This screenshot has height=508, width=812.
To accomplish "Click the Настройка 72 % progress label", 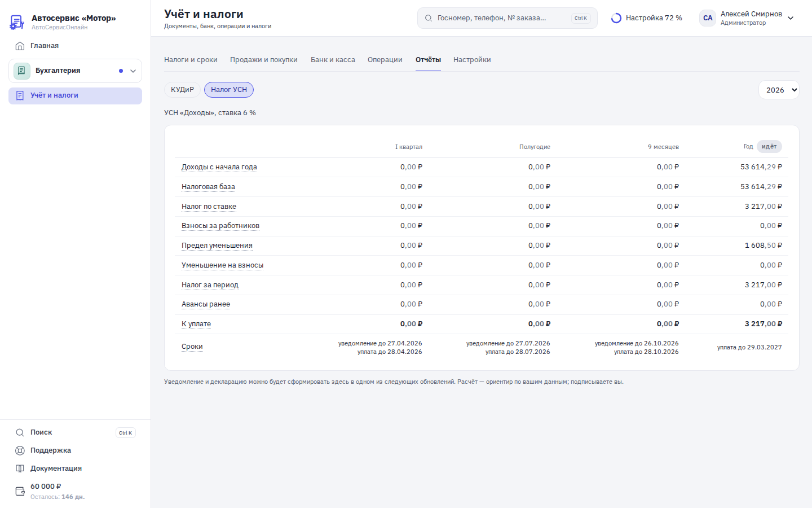I will coord(654,18).
